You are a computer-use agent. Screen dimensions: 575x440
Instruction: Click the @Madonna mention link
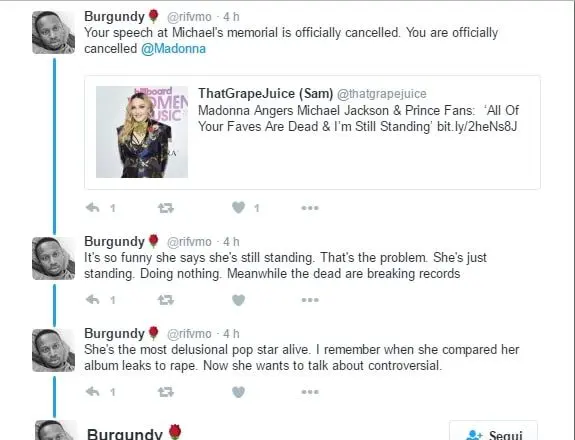tap(173, 49)
